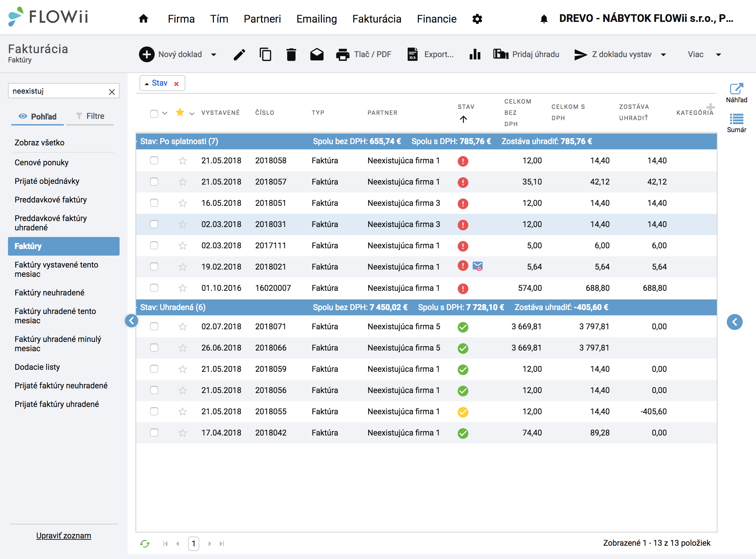Select checkbox for invoice 16020007
This screenshot has width=756, height=559.
tap(154, 287)
